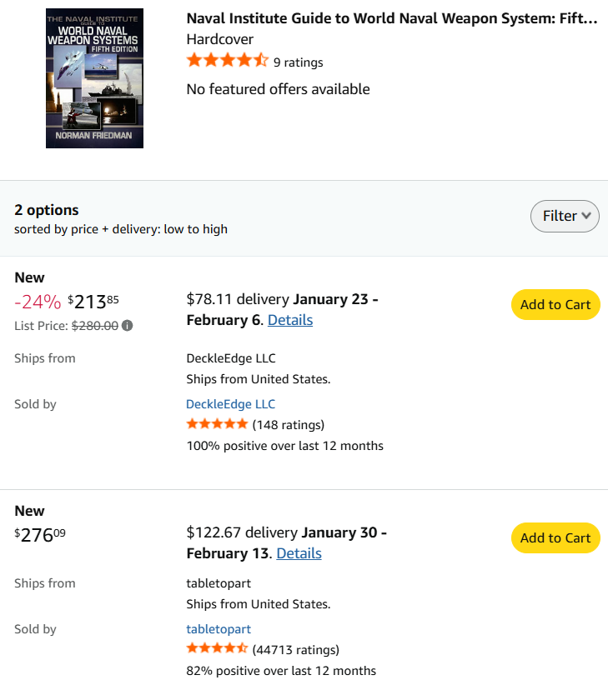The image size is (608, 700).
Task: Open the Filter dropdown
Action: tap(565, 216)
